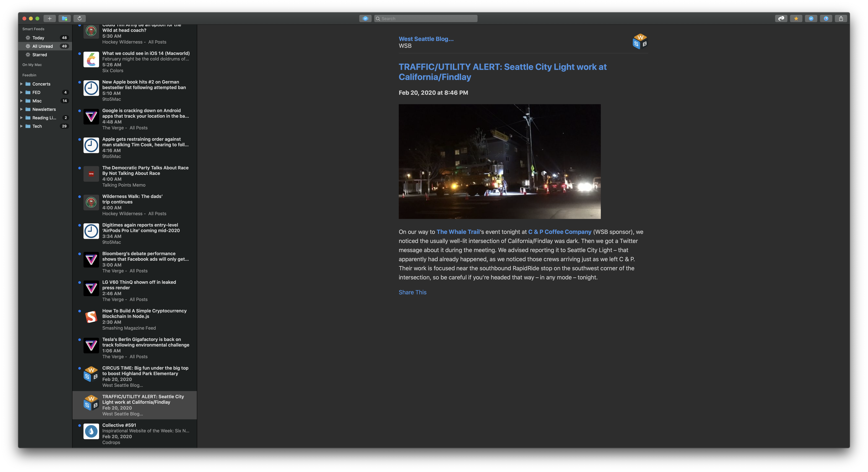868x472 pixels.
Task: Refresh all feeds
Action: coord(80,19)
